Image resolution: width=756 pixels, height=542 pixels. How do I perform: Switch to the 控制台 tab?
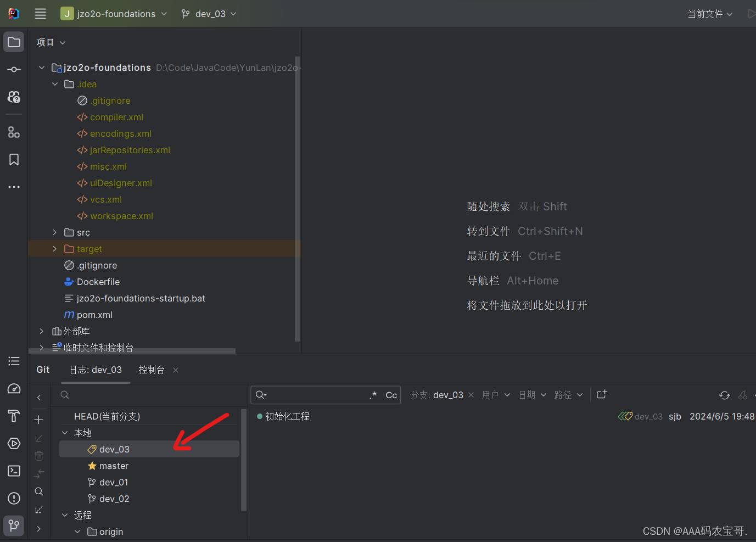[152, 370]
